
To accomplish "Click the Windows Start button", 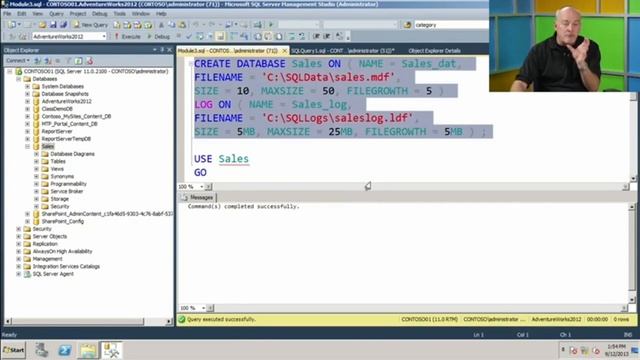I will click(x=14, y=350).
